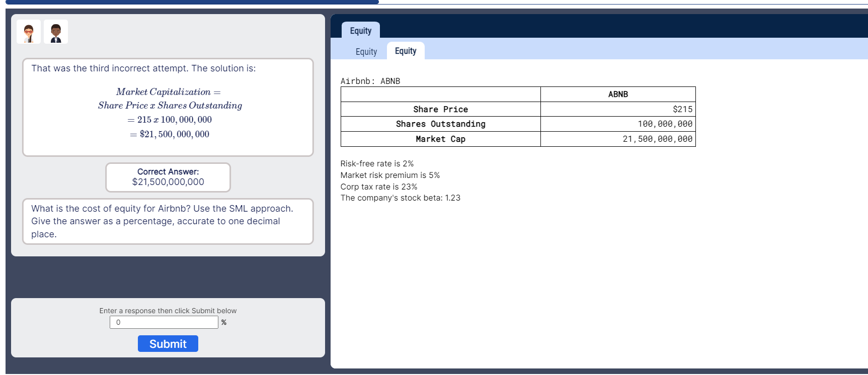Focus the percentage response input field
Viewport: 868px width, 375px height.
164,322
